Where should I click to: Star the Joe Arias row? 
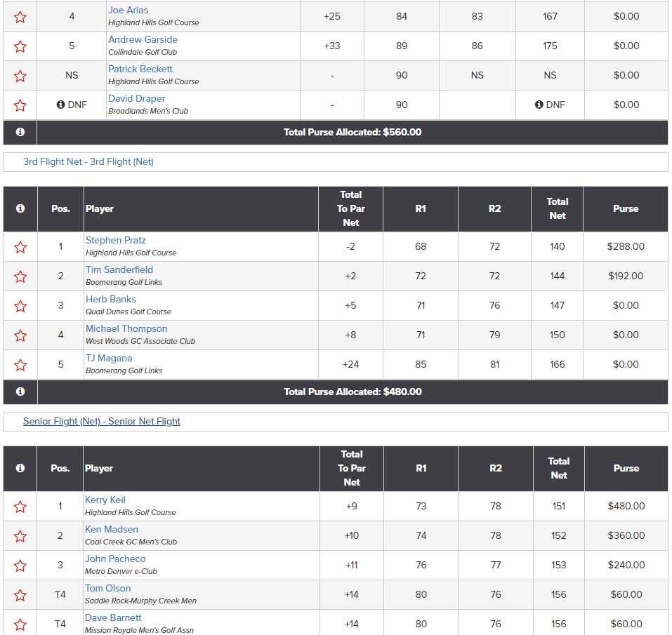coord(20,17)
